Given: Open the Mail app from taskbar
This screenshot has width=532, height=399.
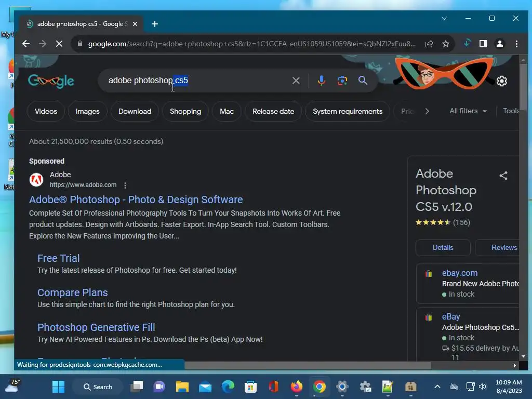Looking at the screenshot, I should click(205, 387).
